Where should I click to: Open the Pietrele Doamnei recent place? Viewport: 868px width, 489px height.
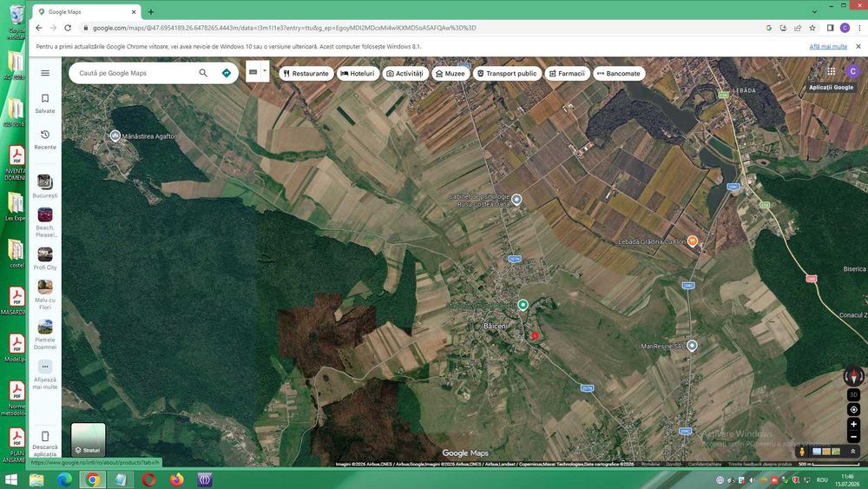pyautogui.click(x=45, y=327)
